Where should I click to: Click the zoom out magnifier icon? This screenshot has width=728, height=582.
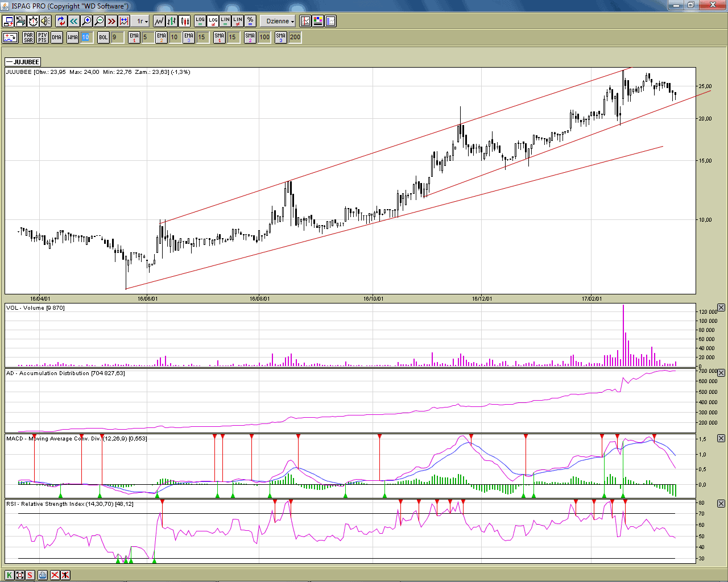(x=99, y=21)
